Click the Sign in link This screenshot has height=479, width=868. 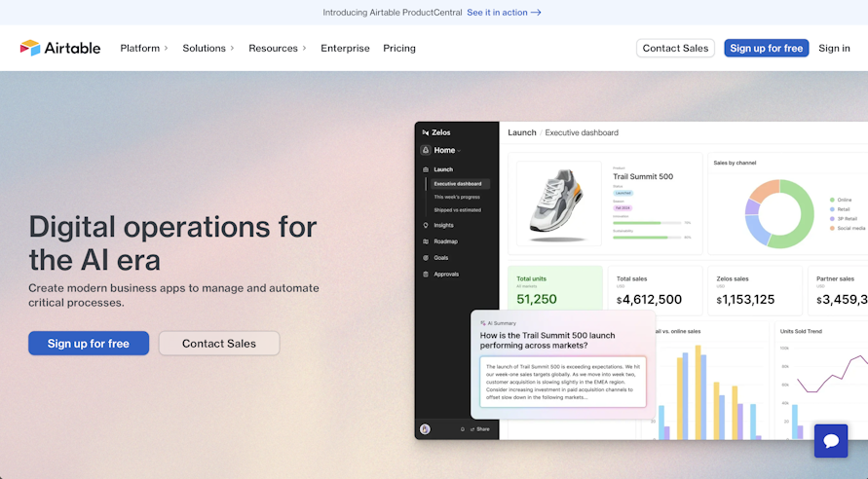(x=834, y=48)
